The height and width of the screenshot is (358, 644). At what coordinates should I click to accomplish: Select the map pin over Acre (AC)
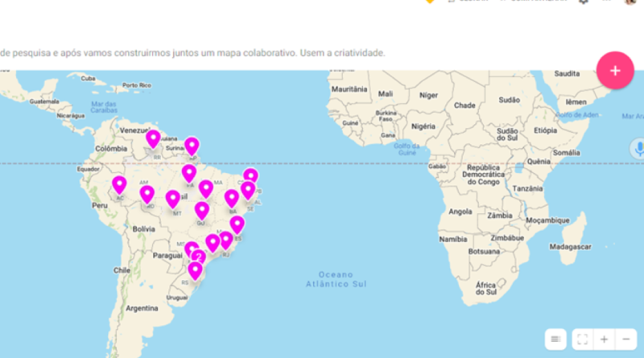[x=119, y=185]
